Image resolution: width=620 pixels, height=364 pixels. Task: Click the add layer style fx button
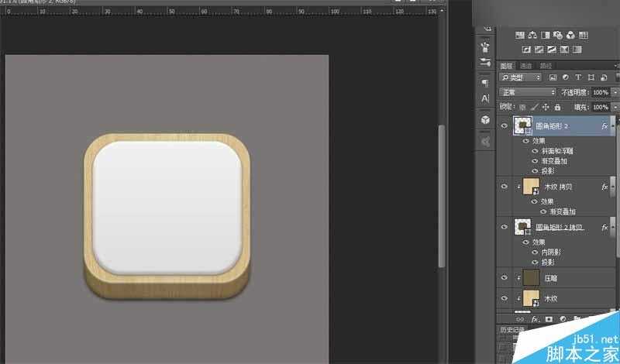(535, 318)
